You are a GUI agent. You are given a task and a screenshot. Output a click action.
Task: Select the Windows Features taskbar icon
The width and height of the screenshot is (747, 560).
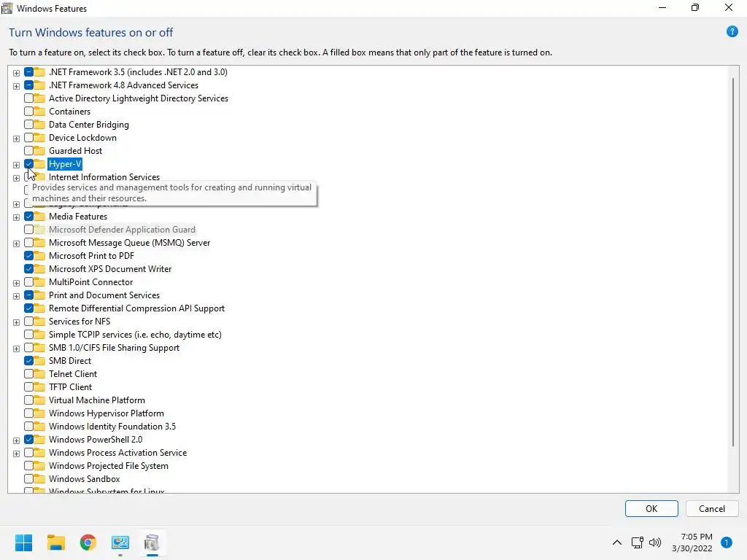click(152, 542)
